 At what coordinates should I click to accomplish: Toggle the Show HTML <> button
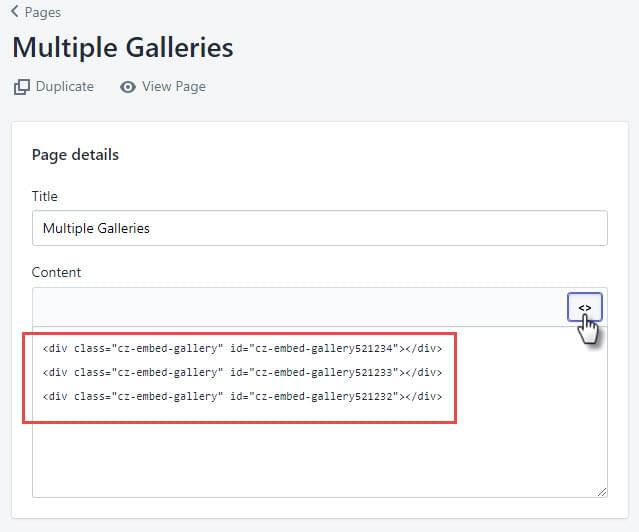click(585, 307)
